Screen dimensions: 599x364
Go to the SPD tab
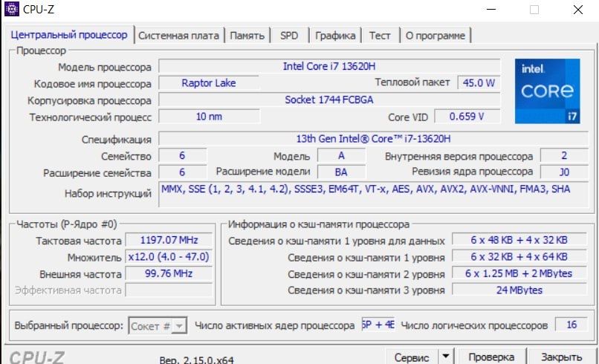(289, 36)
